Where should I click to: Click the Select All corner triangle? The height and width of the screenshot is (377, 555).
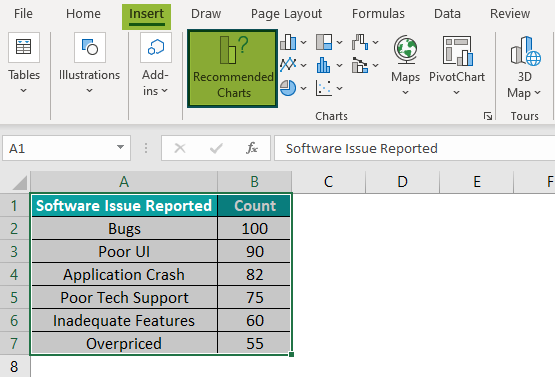(x=19, y=183)
